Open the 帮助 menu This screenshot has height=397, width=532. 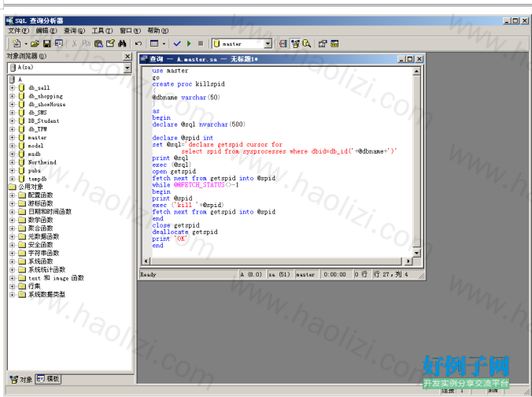(157, 31)
